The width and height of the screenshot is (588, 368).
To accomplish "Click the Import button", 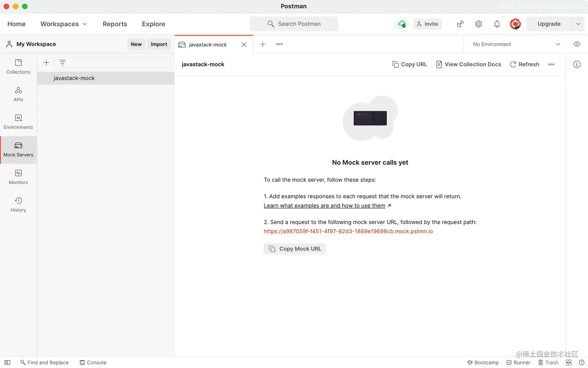I will [x=159, y=44].
